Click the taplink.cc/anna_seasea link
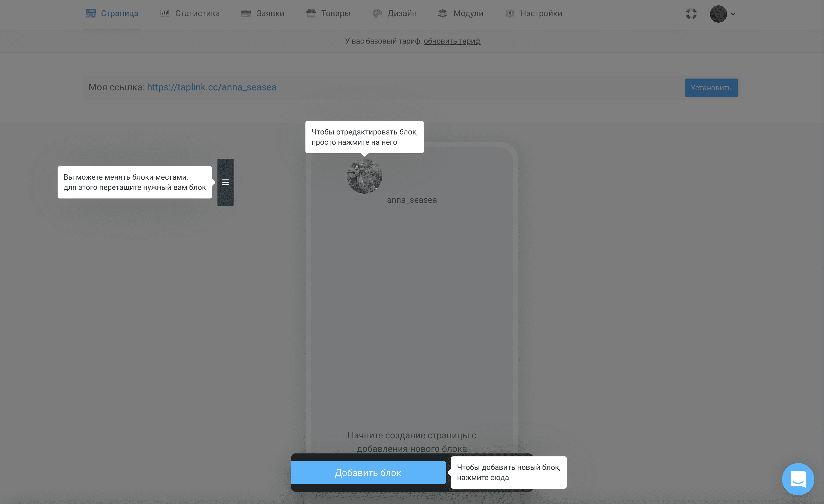This screenshot has height=504, width=824. coord(212,87)
